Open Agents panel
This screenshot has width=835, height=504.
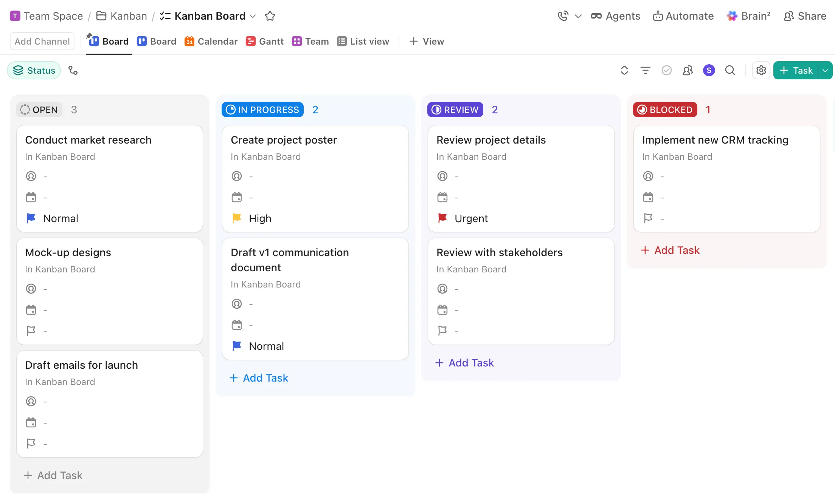click(x=616, y=16)
